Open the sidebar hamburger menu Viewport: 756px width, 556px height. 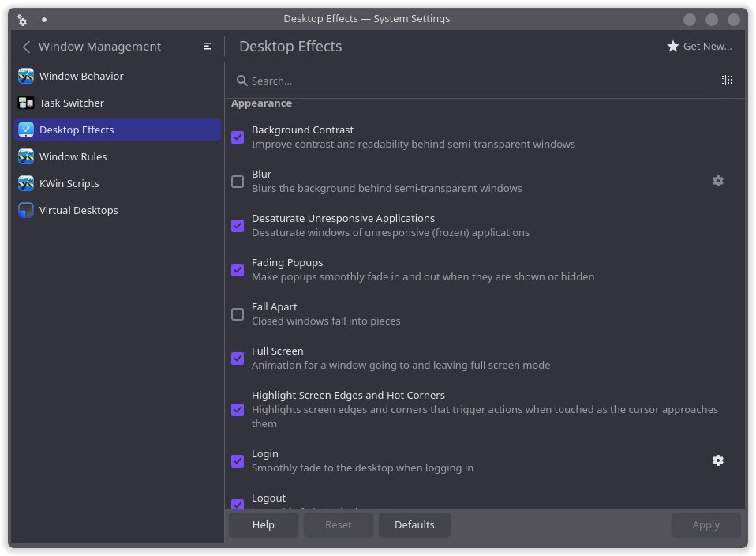(207, 47)
